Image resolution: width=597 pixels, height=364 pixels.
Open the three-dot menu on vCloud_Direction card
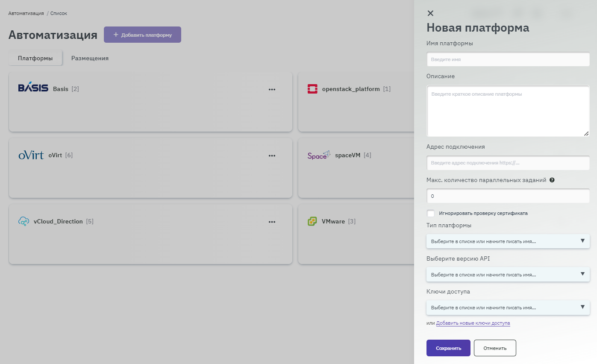click(272, 222)
